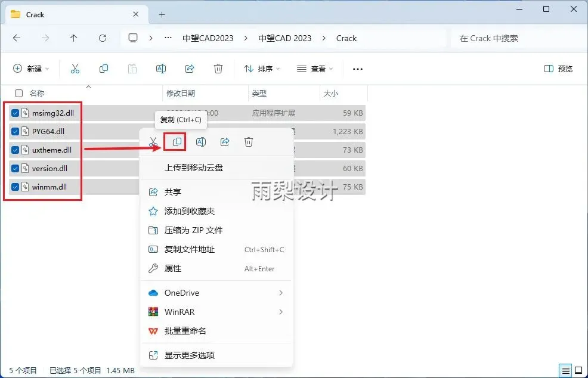
Task: Switch to large icons view in the status bar
Action: 578,370
